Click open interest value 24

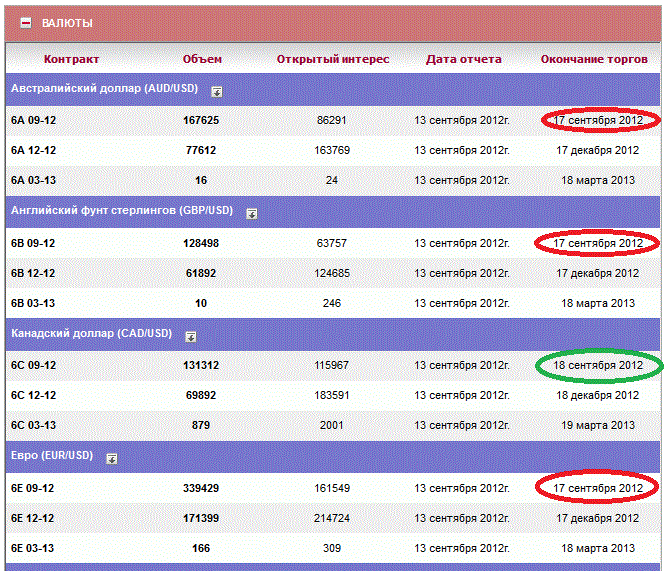[332, 180]
